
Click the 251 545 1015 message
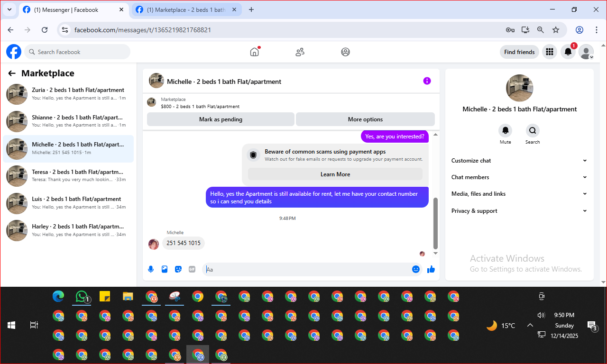(x=184, y=243)
